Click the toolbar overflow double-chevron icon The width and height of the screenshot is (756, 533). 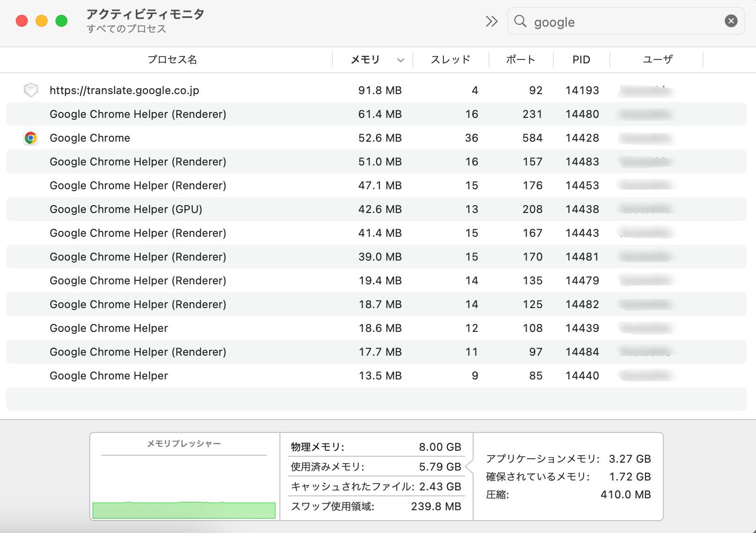(491, 21)
